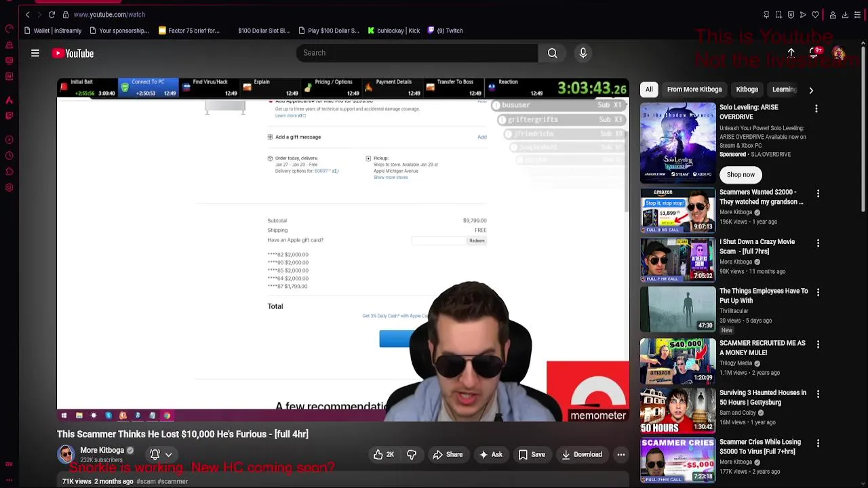
Task: Open I Shut Down a Crazy Movie Scam thumbnail
Action: click(677, 260)
